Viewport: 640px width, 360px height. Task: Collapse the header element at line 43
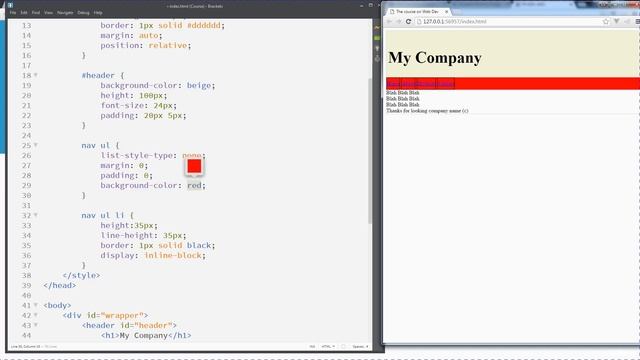click(x=36, y=325)
